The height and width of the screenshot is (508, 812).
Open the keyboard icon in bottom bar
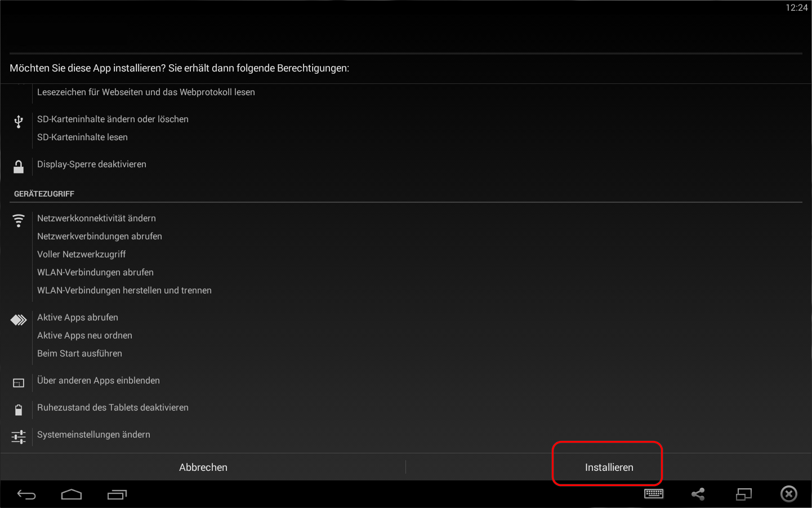(x=654, y=494)
